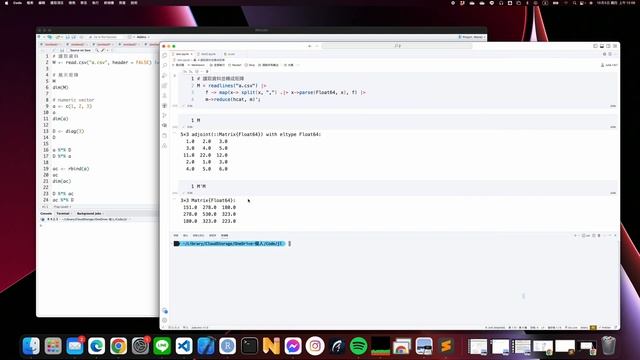The width and height of the screenshot is (640, 360).
Task: Open LINE from the Dock
Action: click(x=162, y=346)
